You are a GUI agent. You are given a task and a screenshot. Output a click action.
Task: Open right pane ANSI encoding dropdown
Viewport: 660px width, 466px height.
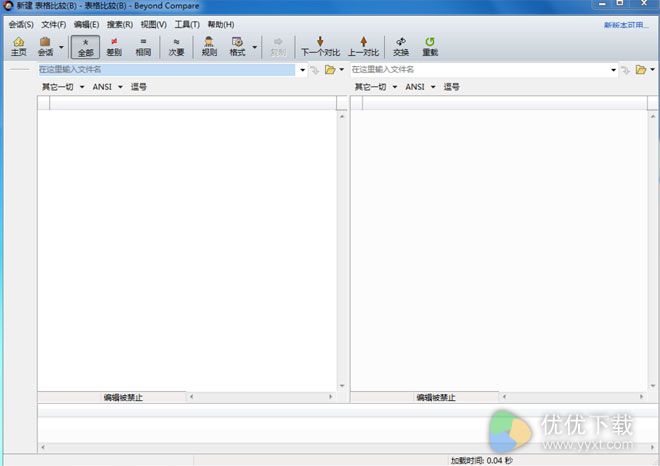coord(420,87)
